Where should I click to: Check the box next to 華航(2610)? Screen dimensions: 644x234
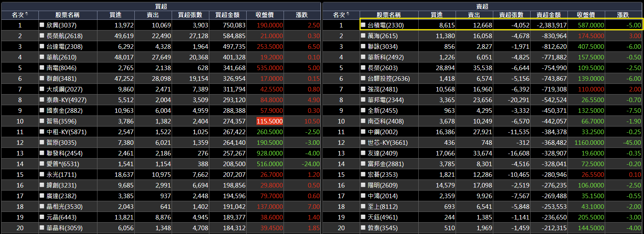(42, 57)
